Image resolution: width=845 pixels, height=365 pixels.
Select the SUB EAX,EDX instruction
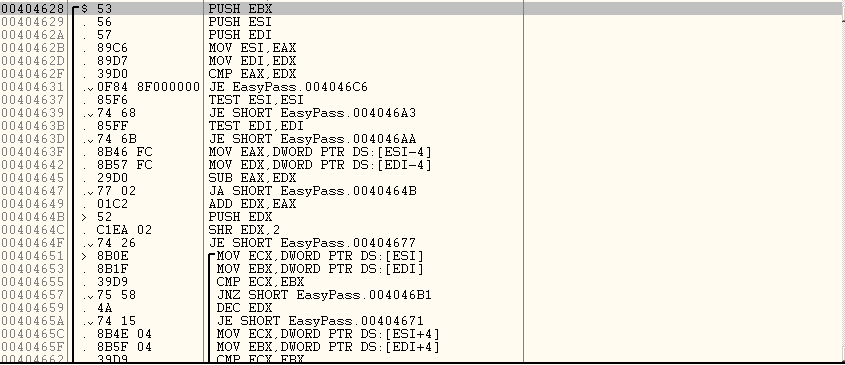[252, 178]
